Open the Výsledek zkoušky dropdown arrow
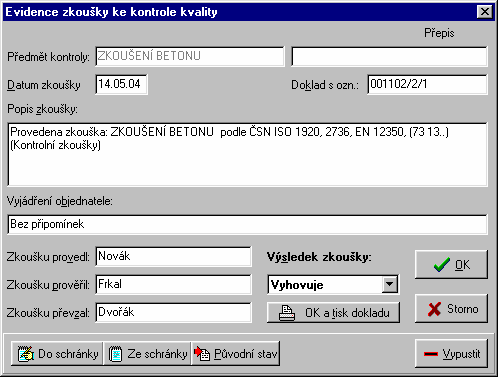The width and height of the screenshot is (498, 377). pos(389,284)
